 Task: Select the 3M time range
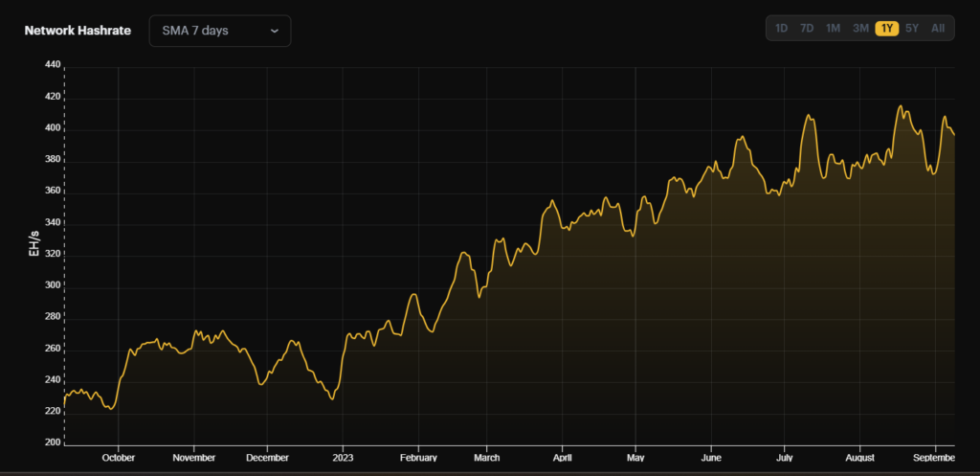pos(860,28)
